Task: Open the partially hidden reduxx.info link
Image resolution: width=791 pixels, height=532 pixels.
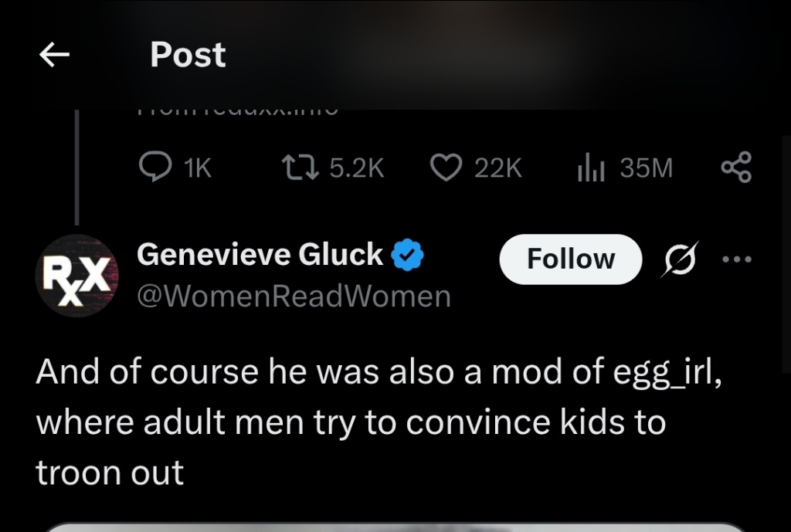Action: click(x=236, y=111)
